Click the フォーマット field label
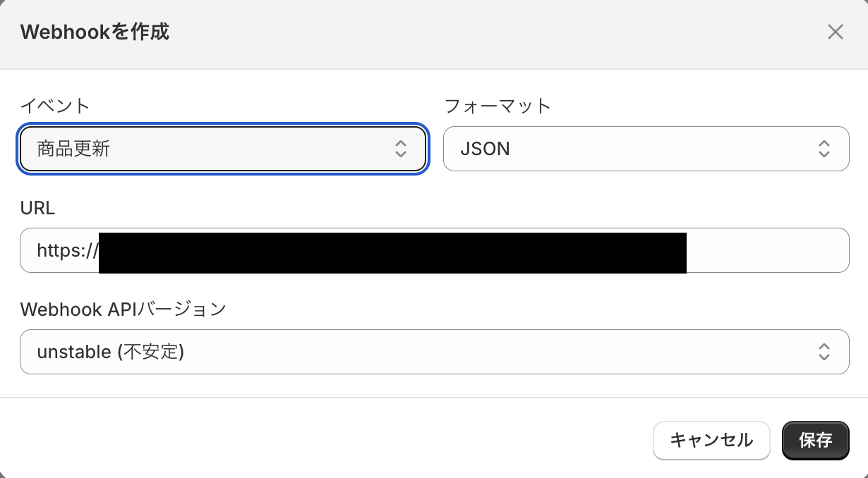The image size is (868, 478). (497, 106)
